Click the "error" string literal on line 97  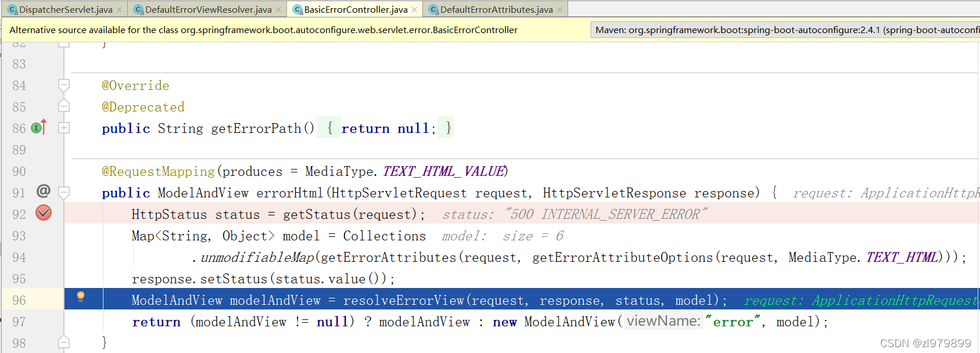tap(733, 322)
